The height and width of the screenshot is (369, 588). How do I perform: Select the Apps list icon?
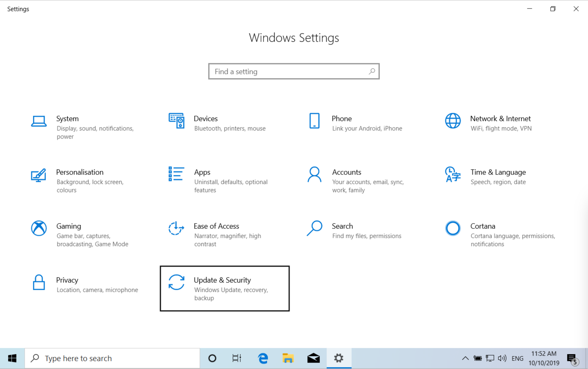(176, 174)
